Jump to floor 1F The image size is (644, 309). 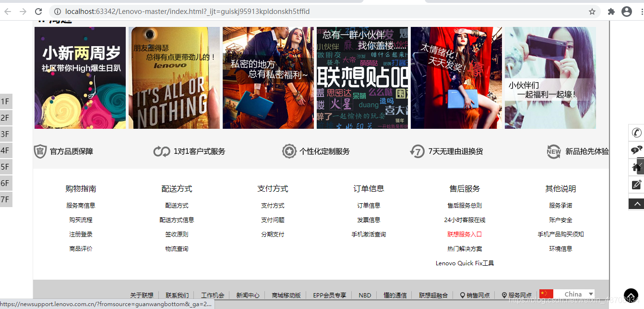point(6,101)
